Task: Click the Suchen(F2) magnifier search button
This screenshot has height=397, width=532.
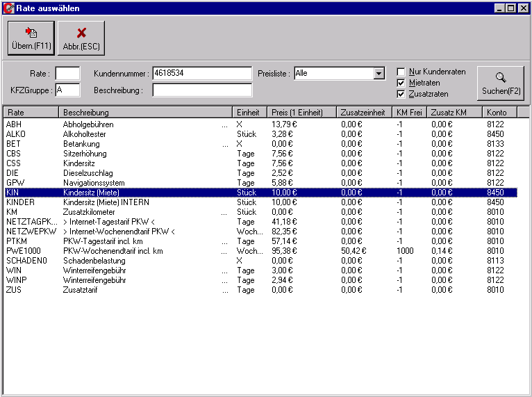Action: point(501,83)
